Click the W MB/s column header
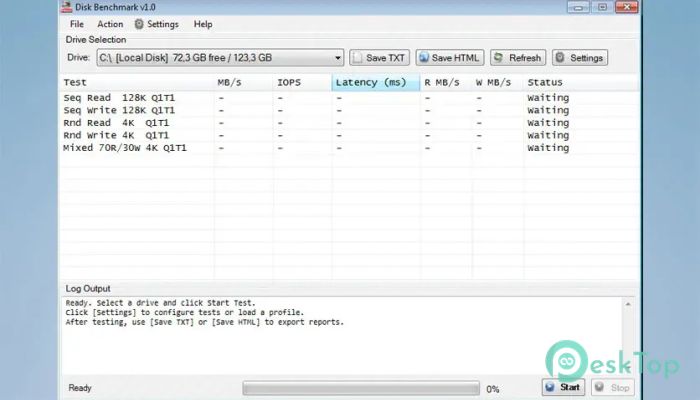The image size is (700, 400). (498, 83)
